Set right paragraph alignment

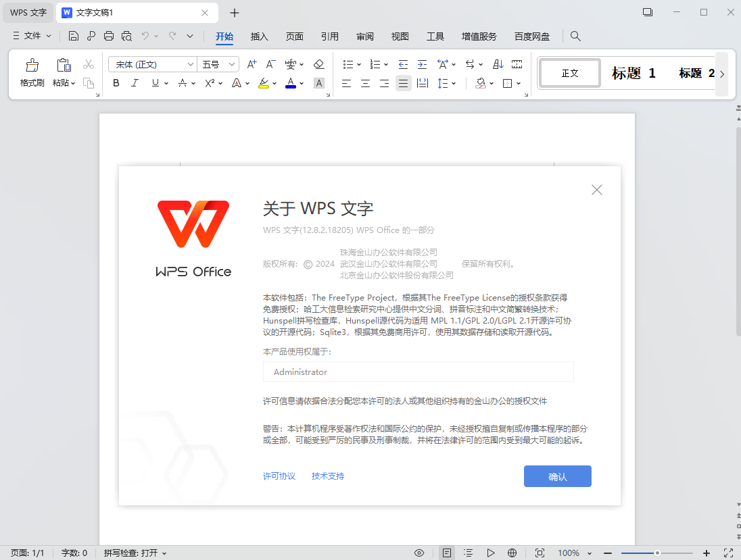[384, 84]
